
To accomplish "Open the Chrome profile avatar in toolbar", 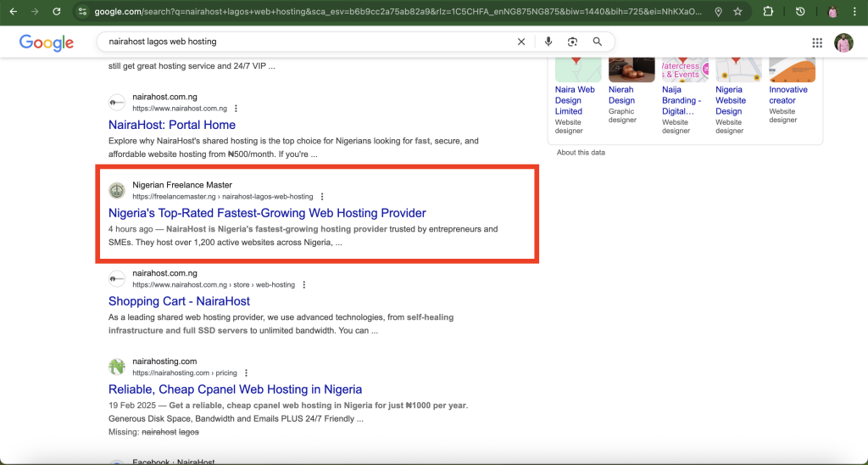I will click(x=832, y=12).
